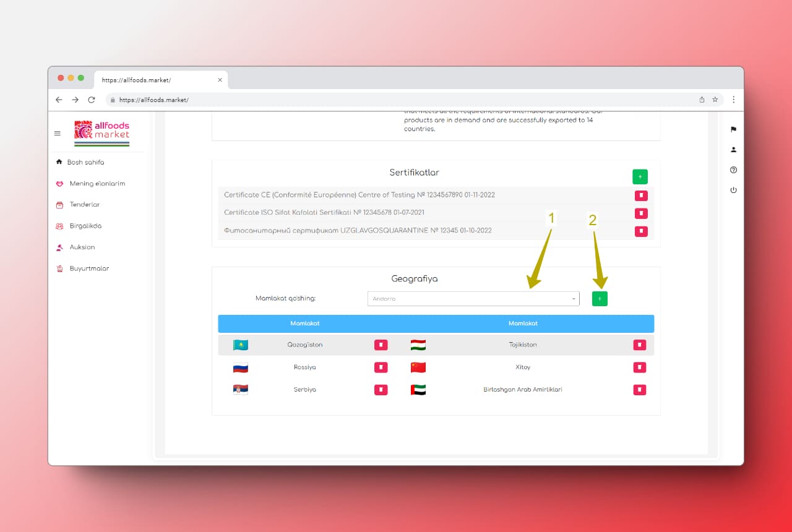Click the flag icon in right panel
Image resolution: width=792 pixels, height=532 pixels.
[733, 129]
